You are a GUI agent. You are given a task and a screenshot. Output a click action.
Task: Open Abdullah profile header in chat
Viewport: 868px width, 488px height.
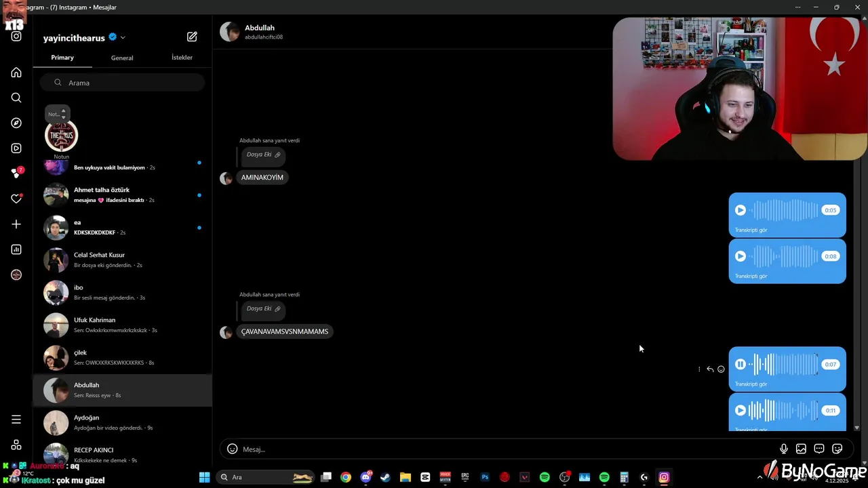pos(252,32)
